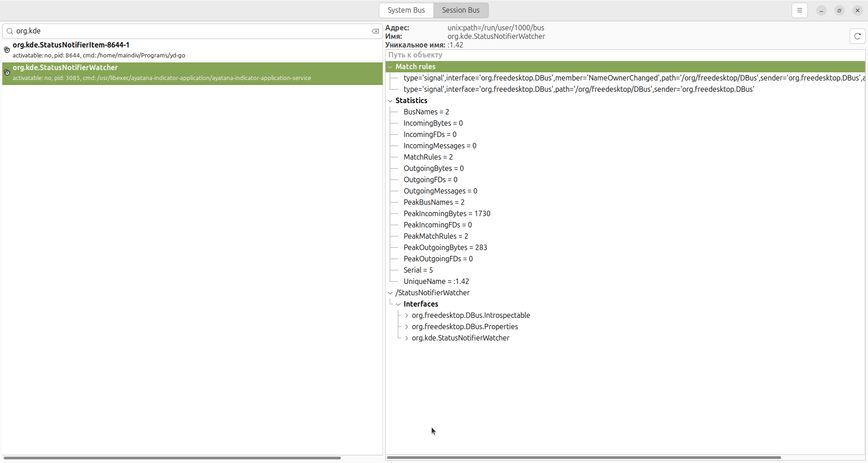Image resolution: width=868 pixels, height=463 pixels.
Task: Select PeakIncomingFDs = 0 row
Action: coord(625,225)
